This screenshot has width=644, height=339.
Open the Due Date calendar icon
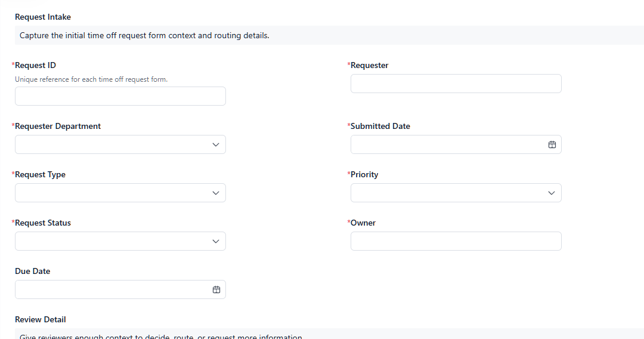tap(216, 289)
